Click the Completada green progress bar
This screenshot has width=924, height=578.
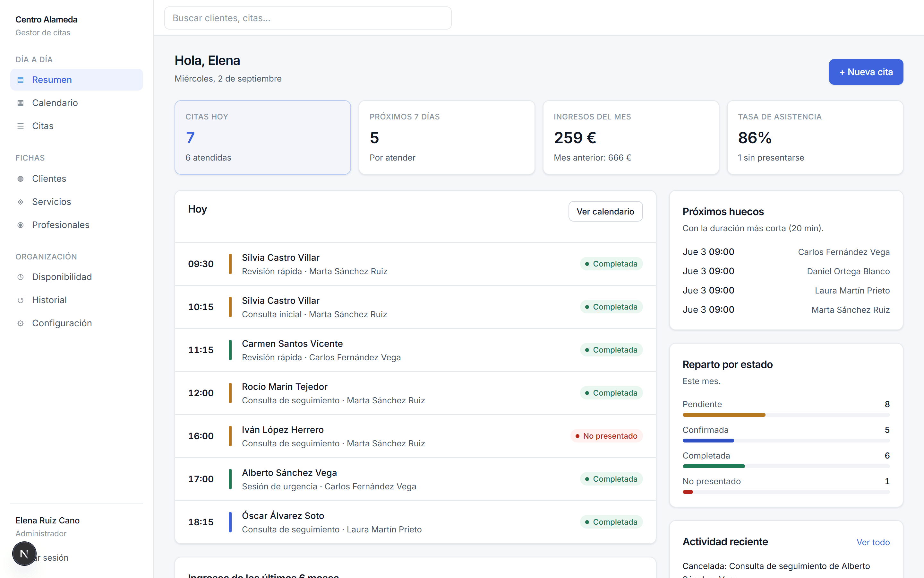[x=786, y=466]
